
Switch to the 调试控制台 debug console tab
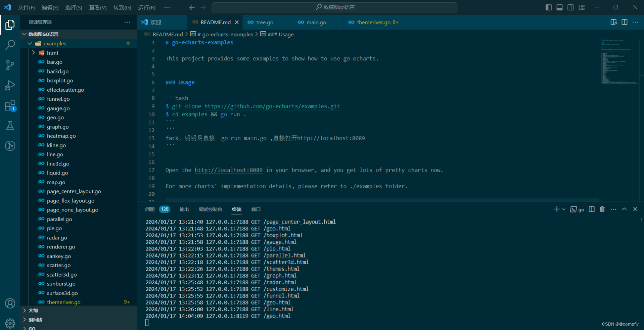coord(211,209)
